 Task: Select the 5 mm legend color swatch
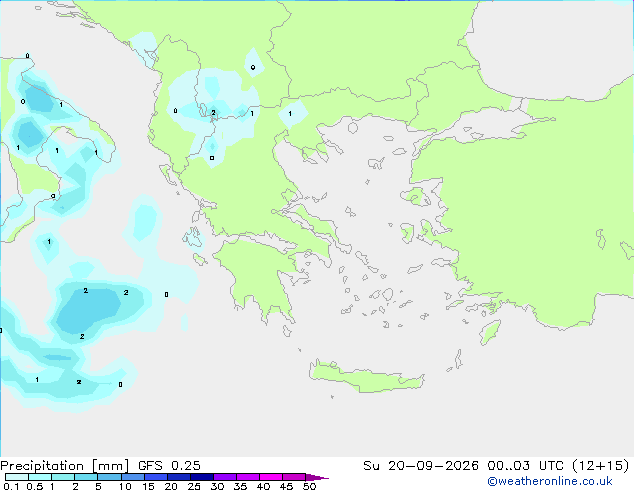[x=109, y=477]
